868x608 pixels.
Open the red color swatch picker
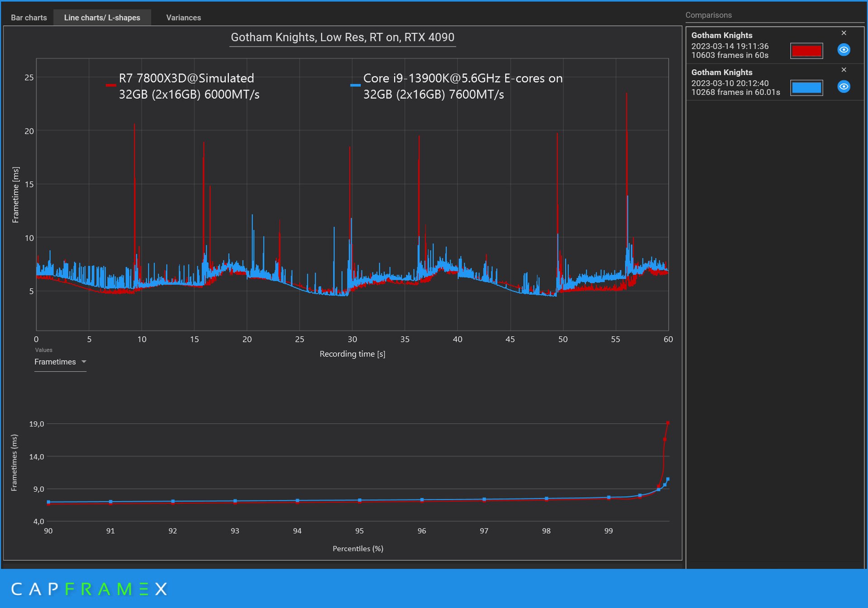(x=807, y=51)
